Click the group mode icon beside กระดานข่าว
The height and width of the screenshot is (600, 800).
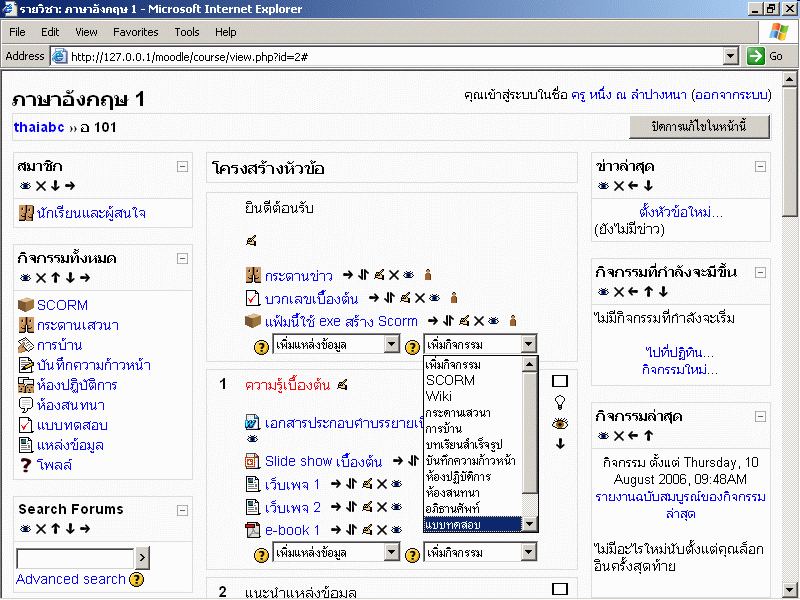(427, 273)
